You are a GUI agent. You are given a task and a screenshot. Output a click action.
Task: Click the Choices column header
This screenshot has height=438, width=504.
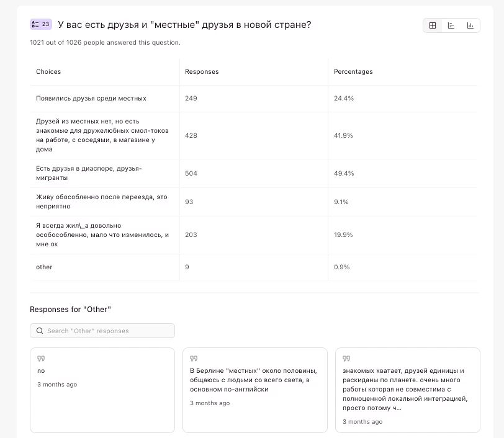(x=48, y=72)
